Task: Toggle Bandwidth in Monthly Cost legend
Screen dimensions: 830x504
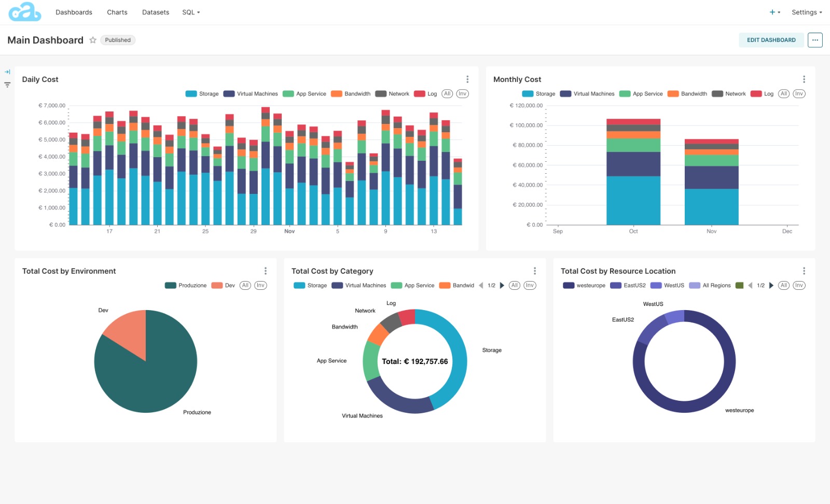Action: tap(688, 94)
